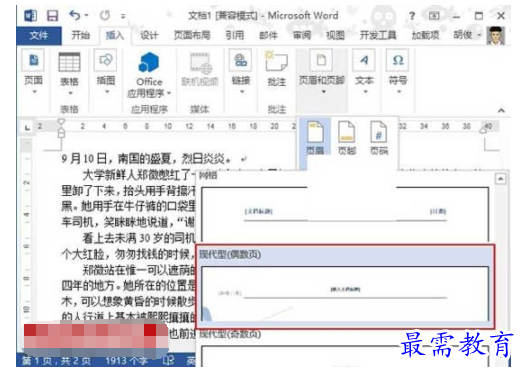
Task: Open the 开发工具 (Developer) tab
Action: point(378,35)
